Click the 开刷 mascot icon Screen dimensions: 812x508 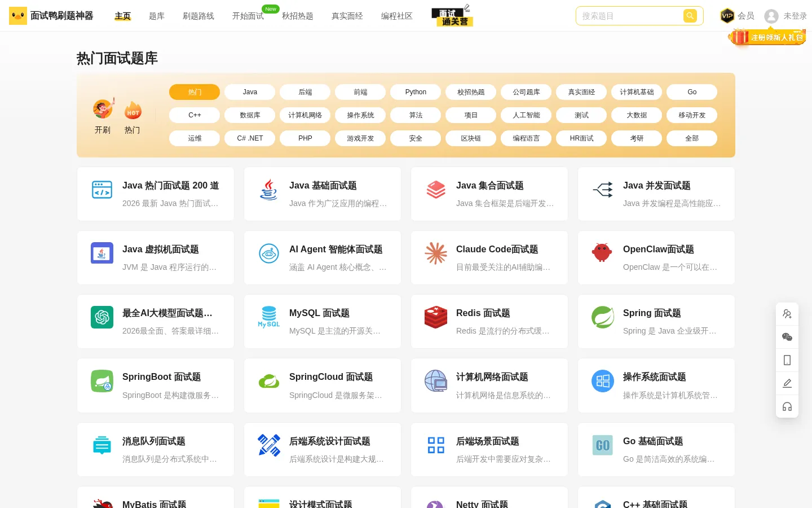(x=103, y=108)
